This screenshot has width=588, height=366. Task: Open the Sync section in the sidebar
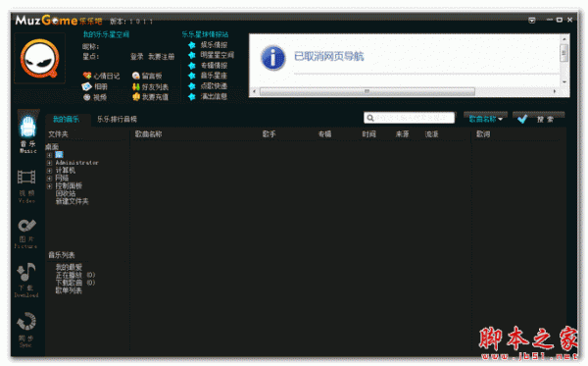point(26,330)
